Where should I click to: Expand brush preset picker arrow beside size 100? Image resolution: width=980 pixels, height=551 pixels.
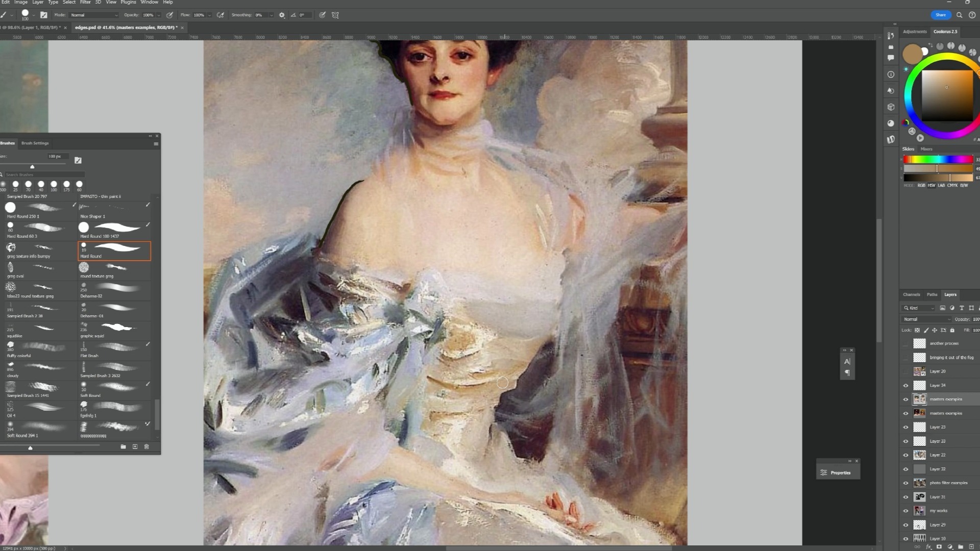click(34, 15)
